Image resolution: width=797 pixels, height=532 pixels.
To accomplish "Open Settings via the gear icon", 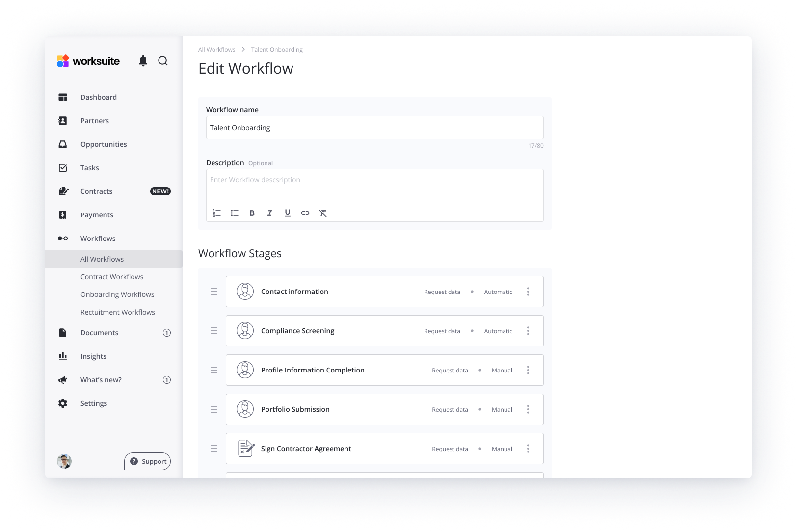I will [x=63, y=403].
